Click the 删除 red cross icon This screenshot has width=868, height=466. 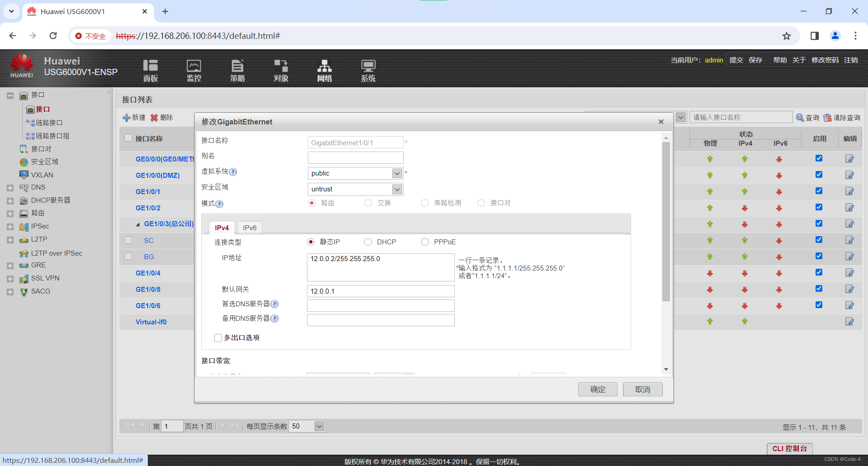tap(154, 118)
